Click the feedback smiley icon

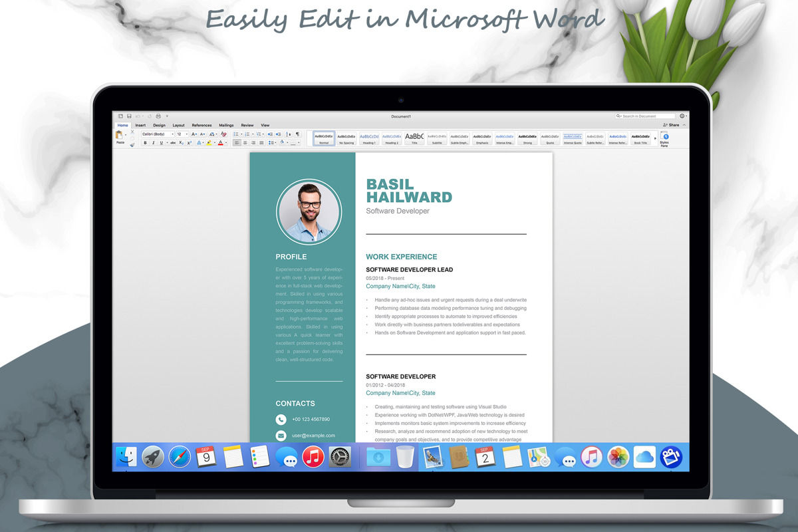682,116
